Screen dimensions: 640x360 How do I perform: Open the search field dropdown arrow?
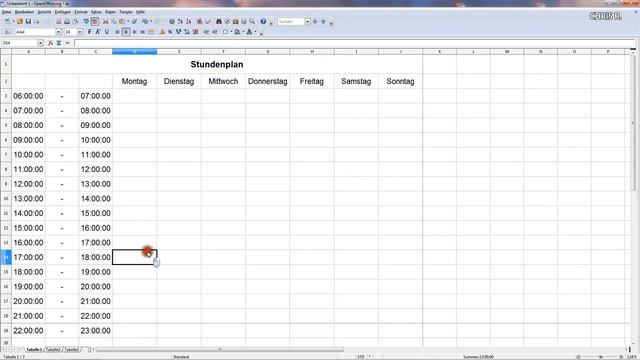[308, 21]
